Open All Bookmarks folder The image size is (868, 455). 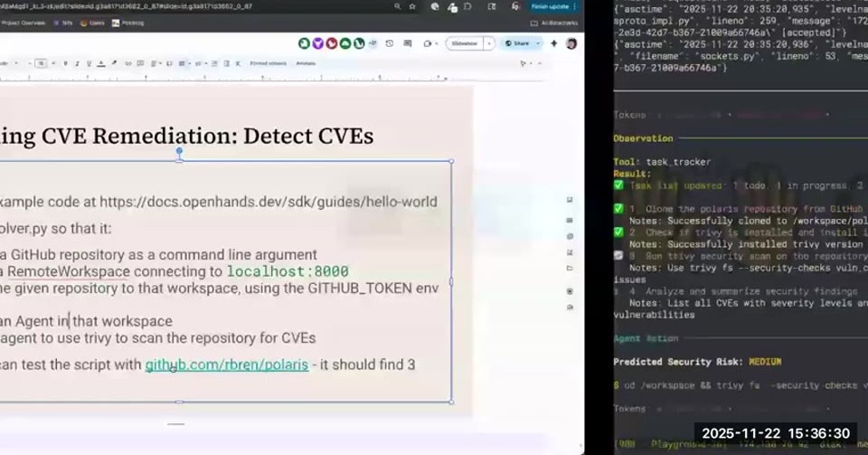pos(554,24)
